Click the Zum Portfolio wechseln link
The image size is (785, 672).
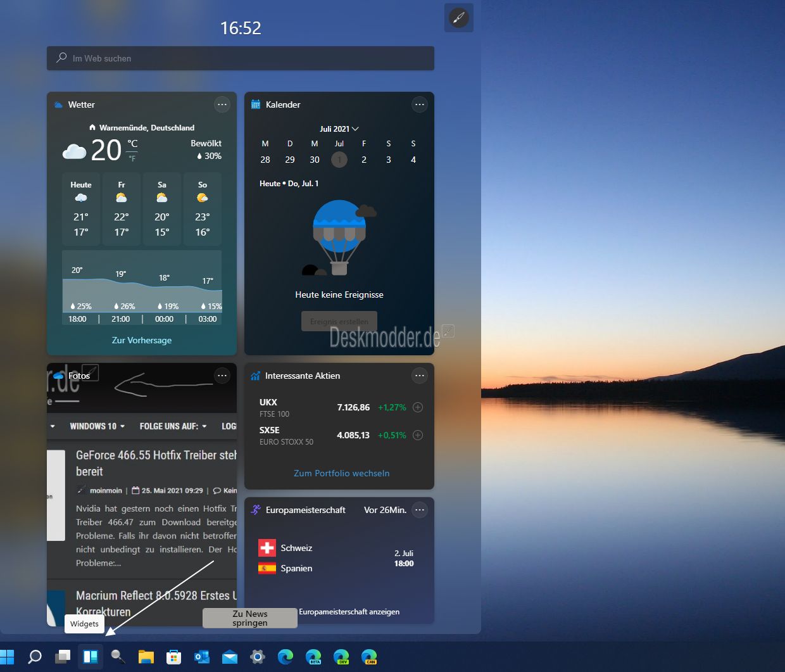[342, 473]
